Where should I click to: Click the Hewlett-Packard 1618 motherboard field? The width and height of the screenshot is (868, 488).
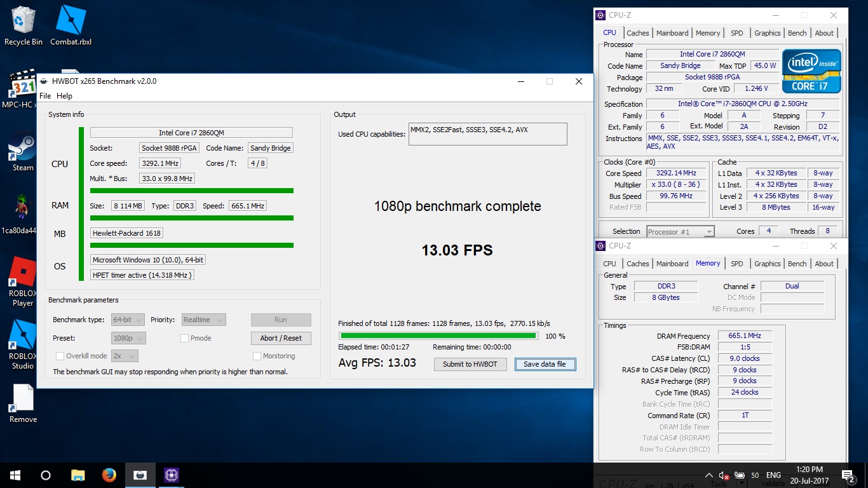126,233
